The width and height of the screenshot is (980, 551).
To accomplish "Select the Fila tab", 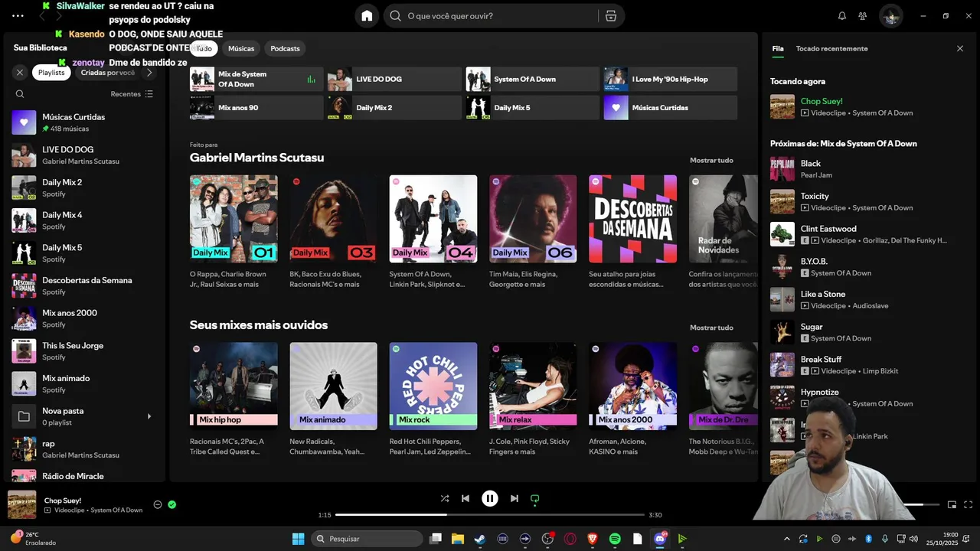I will click(778, 48).
